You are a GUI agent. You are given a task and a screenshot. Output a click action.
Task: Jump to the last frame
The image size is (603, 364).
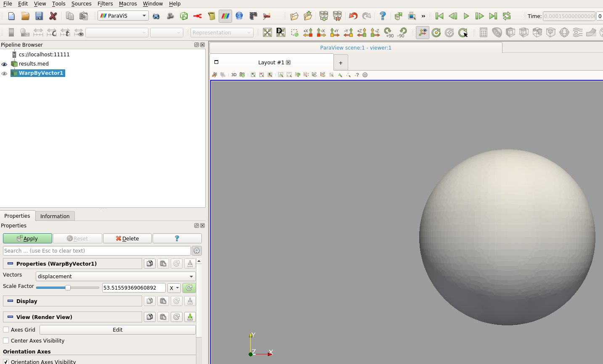point(493,16)
